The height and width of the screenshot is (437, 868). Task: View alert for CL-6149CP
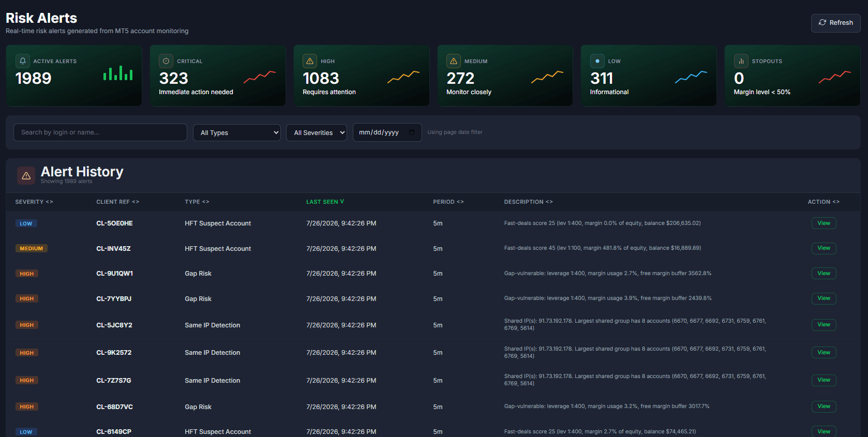click(x=824, y=431)
